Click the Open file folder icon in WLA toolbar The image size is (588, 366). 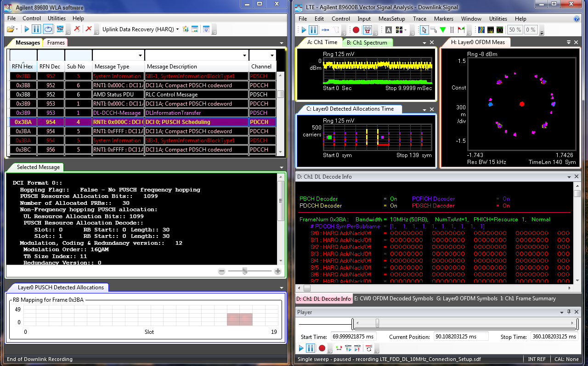(x=11, y=29)
